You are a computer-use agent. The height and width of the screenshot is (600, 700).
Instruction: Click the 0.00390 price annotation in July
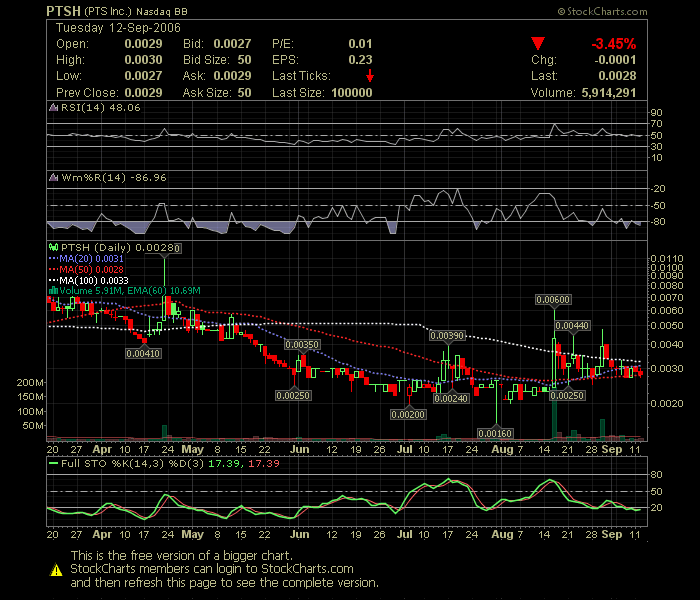pos(447,336)
